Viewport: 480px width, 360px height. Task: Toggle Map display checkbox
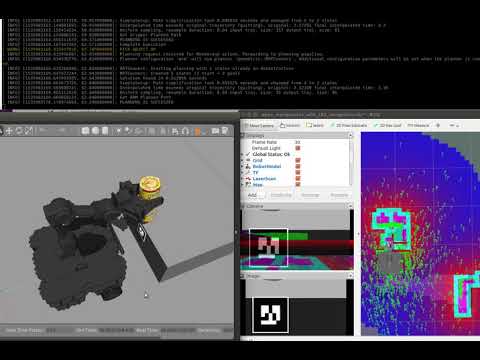pos(298,184)
